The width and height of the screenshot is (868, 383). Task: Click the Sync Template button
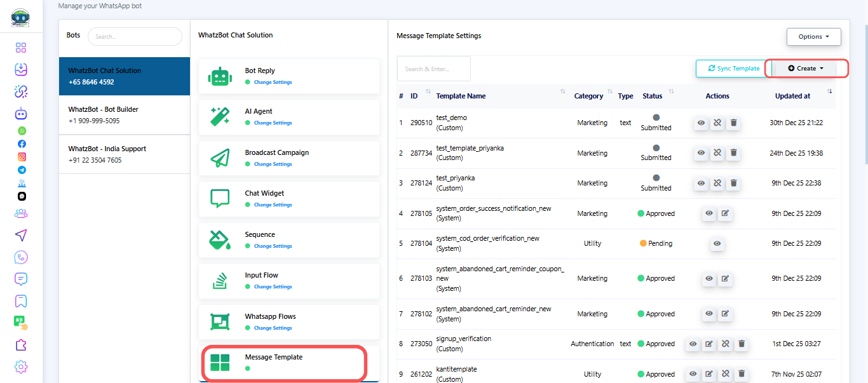(733, 69)
